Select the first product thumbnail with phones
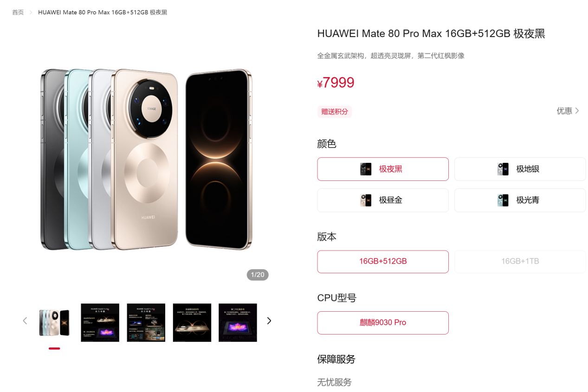 [54, 323]
